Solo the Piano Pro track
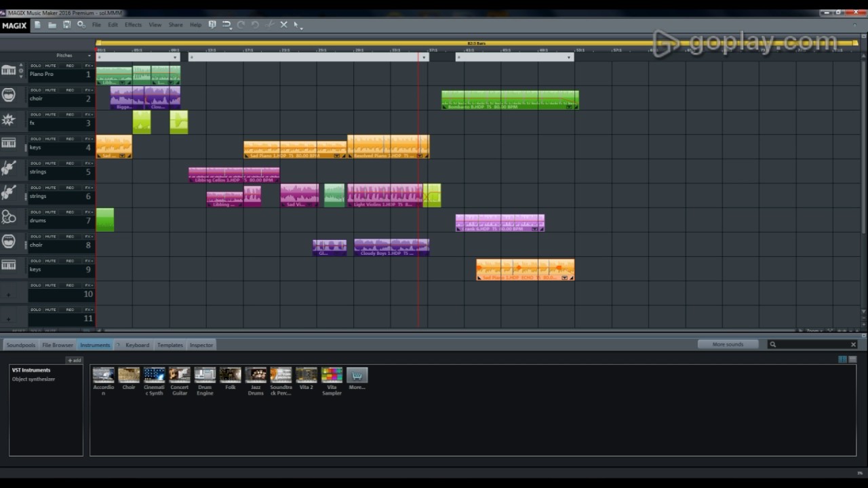This screenshot has height=488, width=868. [36, 66]
